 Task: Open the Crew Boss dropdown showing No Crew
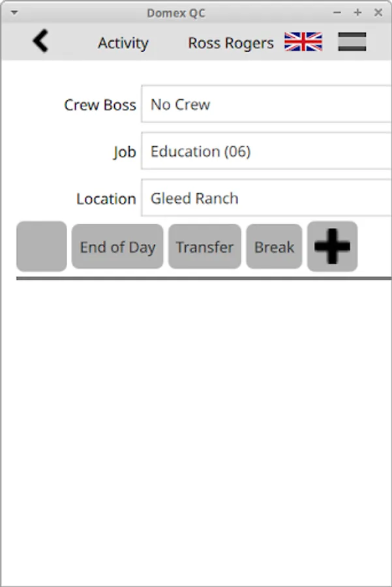pyautogui.click(x=261, y=104)
